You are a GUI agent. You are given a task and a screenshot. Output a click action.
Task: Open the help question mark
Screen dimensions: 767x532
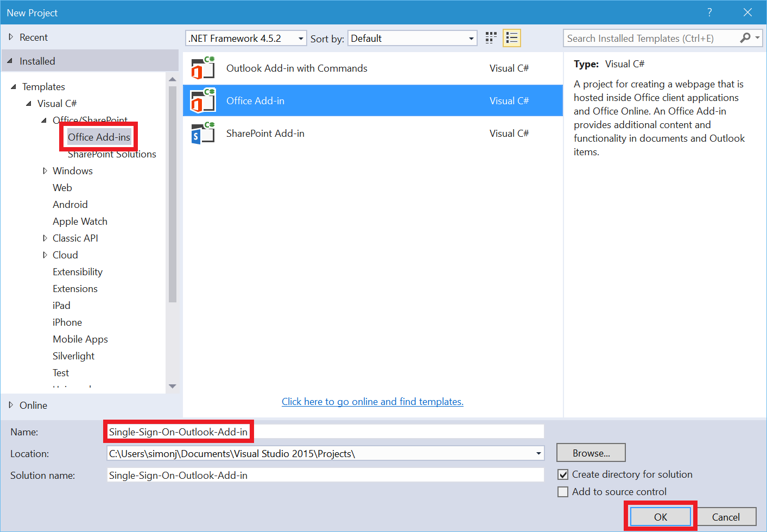point(709,12)
